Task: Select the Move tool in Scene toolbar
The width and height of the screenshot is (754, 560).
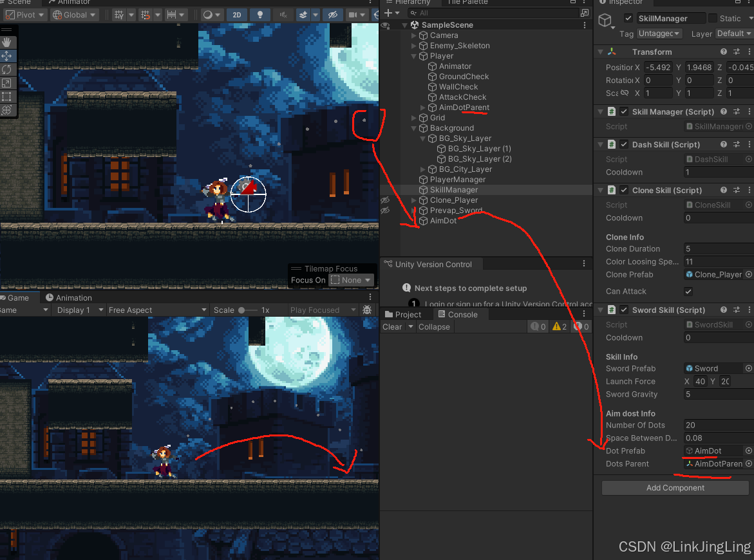Action: (x=6, y=56)
